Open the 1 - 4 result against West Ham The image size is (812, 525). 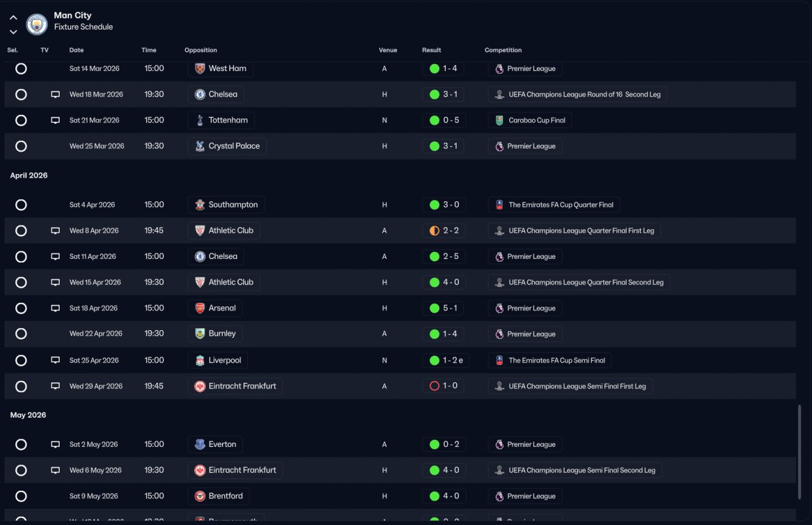pyautogui.click(x=443, y=69)
